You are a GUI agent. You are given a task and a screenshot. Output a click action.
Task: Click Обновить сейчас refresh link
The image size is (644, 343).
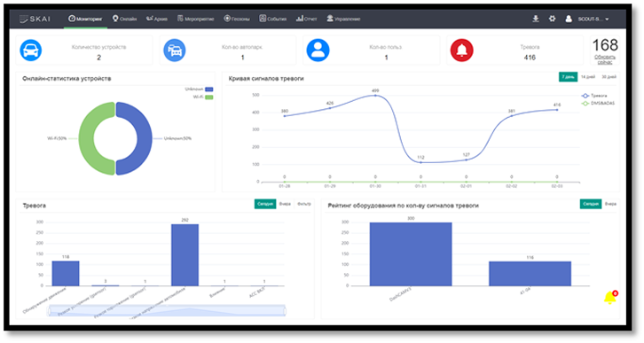pos(605,59)
